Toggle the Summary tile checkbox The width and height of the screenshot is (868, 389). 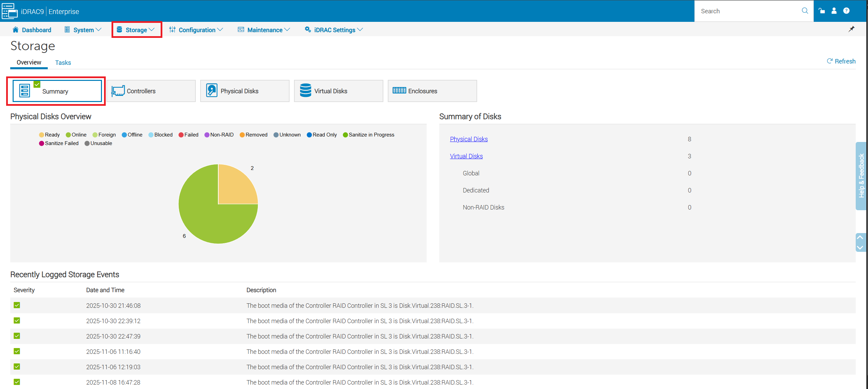tap(37, 84)
